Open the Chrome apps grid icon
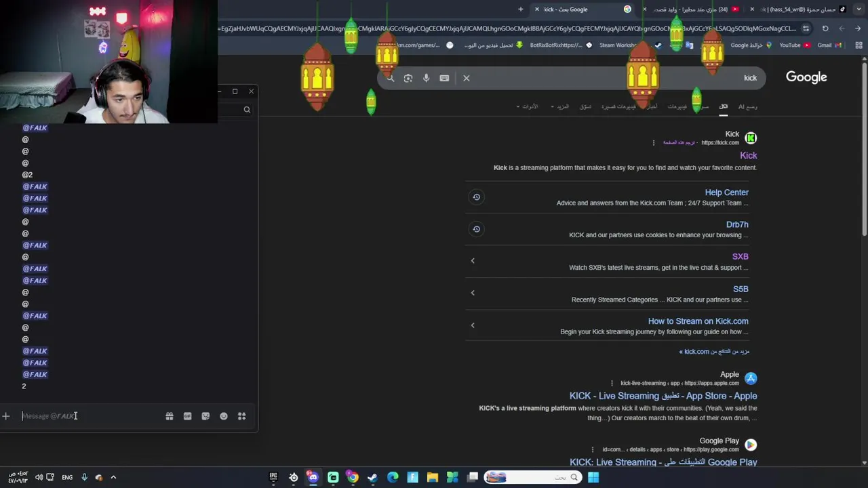 [x=859, y=45]
